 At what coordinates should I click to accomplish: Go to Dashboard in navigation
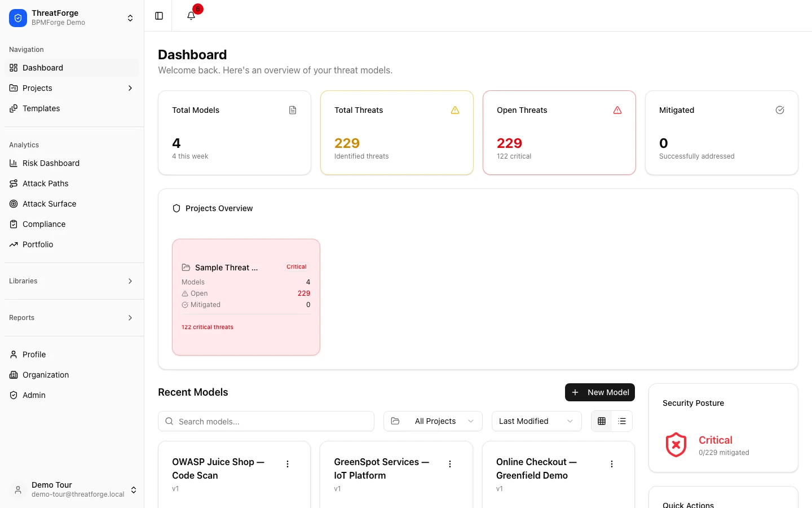click(x=72, y=68)
